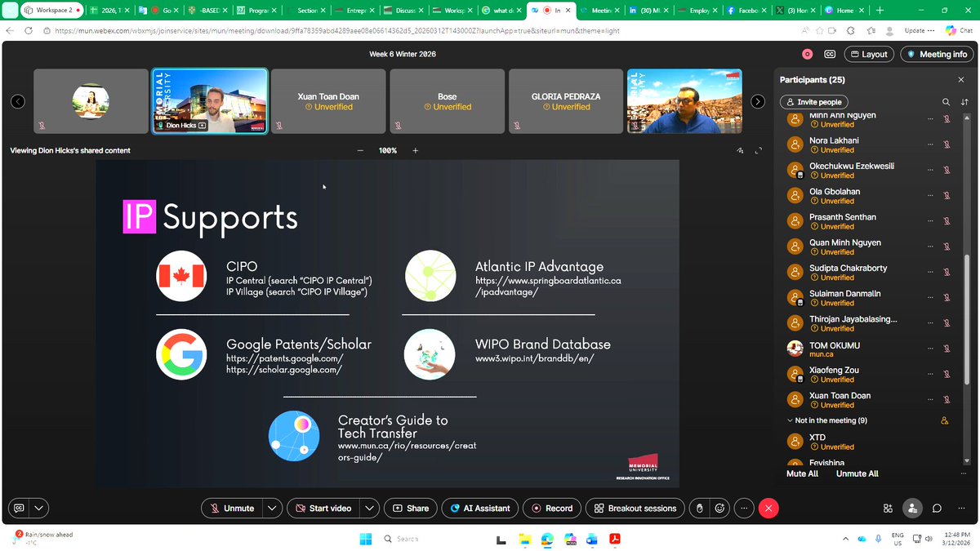Select Bose participant tile
980x551 pixels.
click(x=447, y=100)
